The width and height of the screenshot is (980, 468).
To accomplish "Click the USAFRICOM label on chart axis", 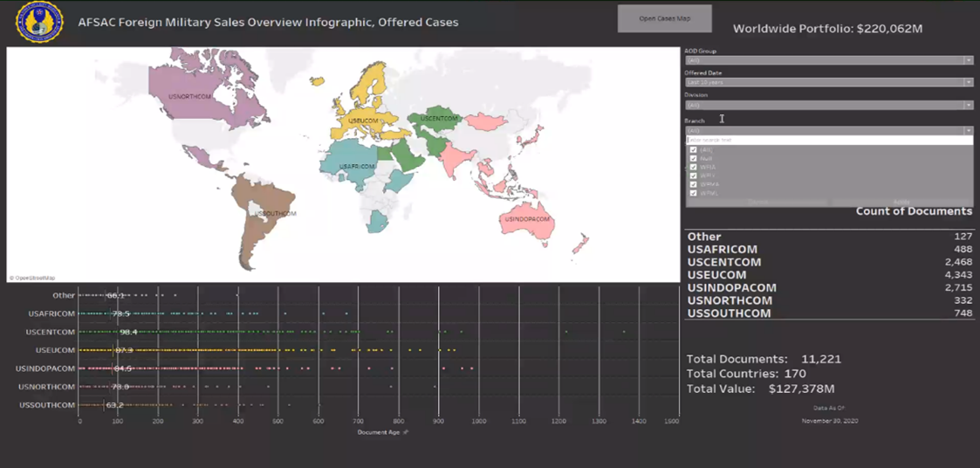I will pos(51,313).
